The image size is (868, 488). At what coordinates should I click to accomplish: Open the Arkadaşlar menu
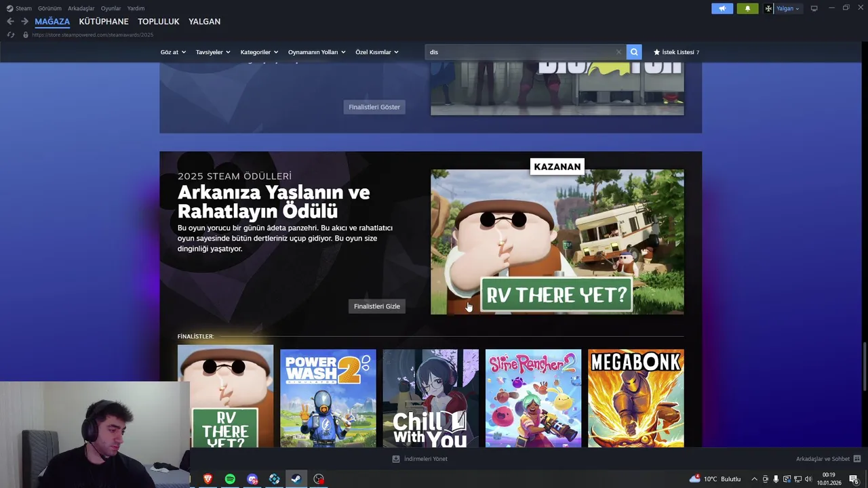tap(81, 8)
